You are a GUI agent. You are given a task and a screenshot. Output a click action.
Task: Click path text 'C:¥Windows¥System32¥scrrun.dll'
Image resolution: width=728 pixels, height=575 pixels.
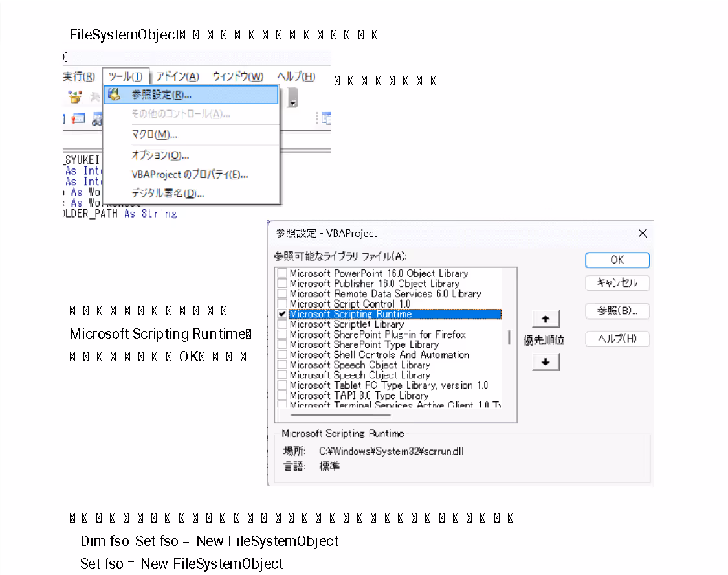(391, 451)
